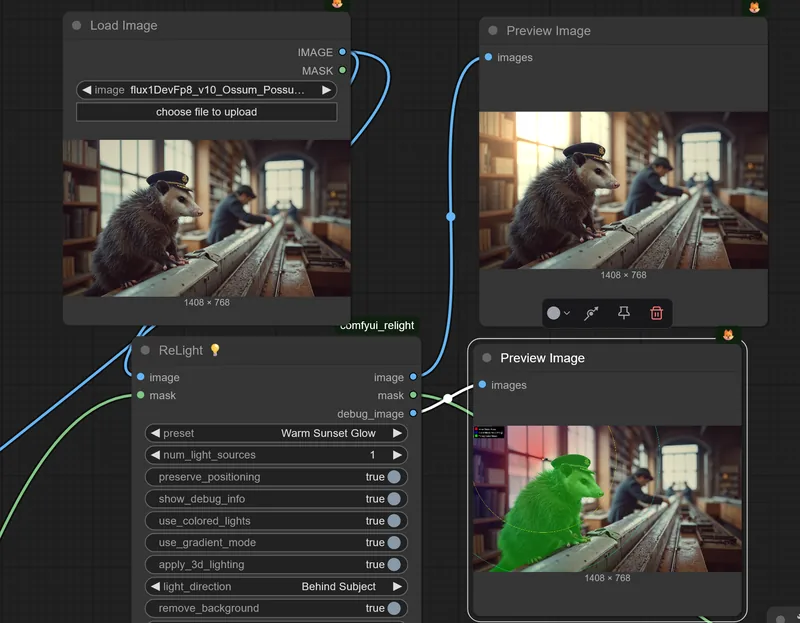Pin the node with the pin icon
The image size is (800, 623).
pyautogui.click(x=623, y=313)
